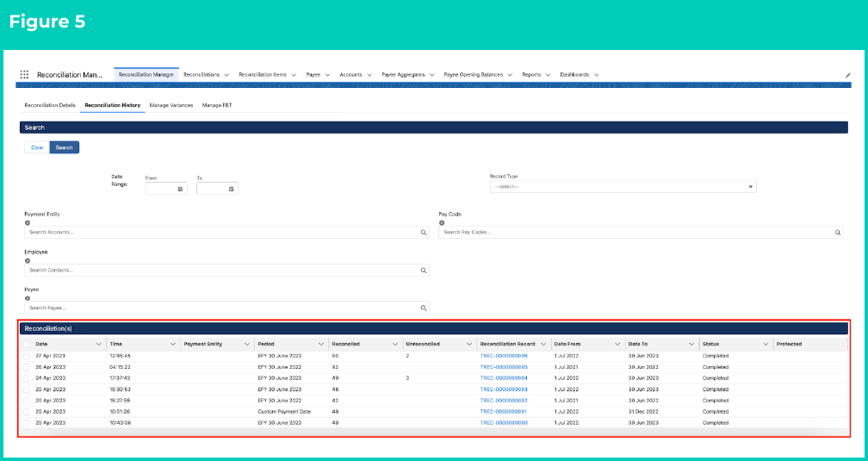Click the To date input field
This screenshot has height=461, width=868.
click(x=217, y=189)
